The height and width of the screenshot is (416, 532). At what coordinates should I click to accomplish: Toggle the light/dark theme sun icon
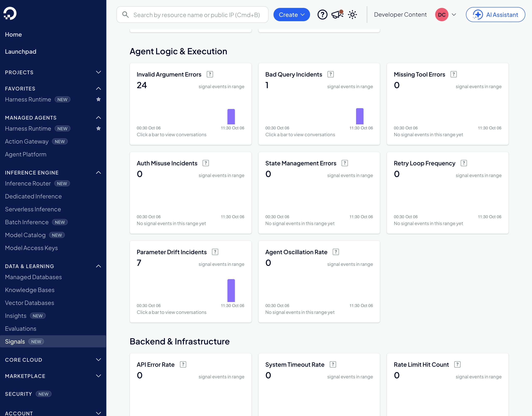pos(352,15)
